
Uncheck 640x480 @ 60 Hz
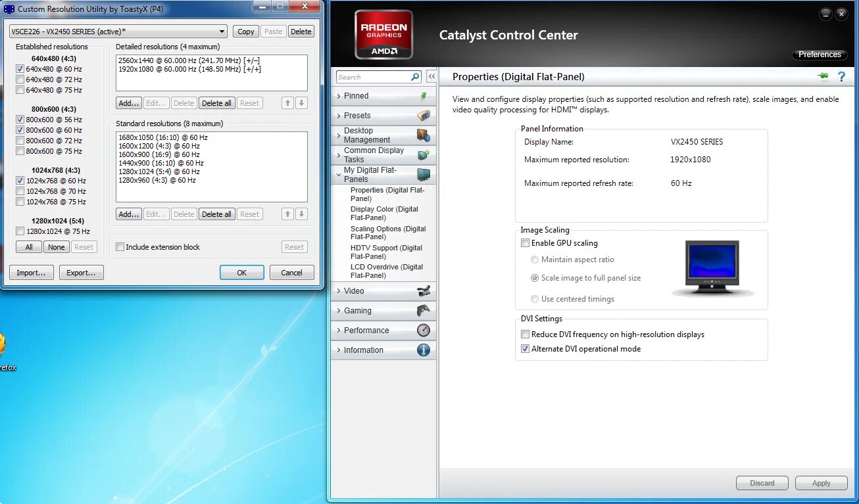pos(20,69)
